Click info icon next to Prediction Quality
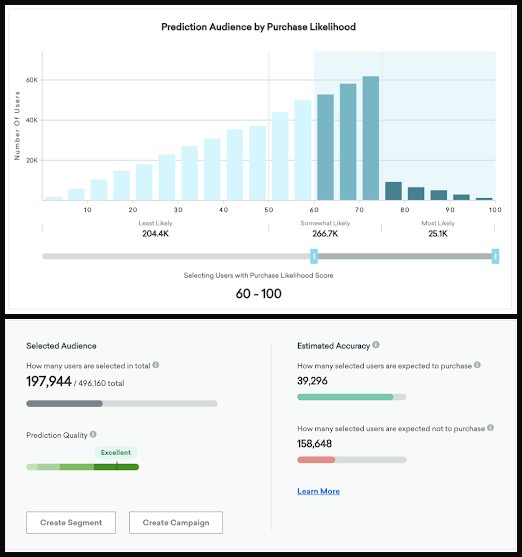The width and height of the screenshot is (522, 557). pos(93,434)
